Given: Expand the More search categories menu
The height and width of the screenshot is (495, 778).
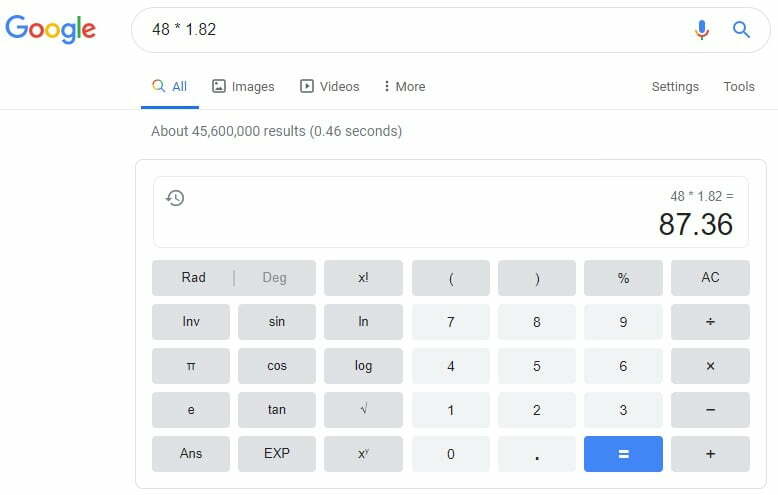Looking at the screenshot, I should tap(404, 86).
